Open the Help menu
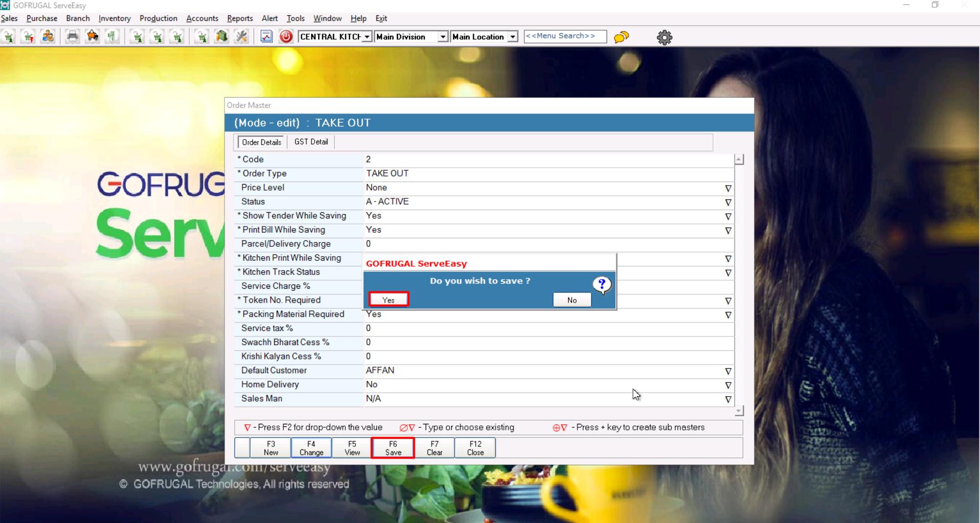Screen dimensions: 980x523 pyautogui.click(x=359, y=18)
